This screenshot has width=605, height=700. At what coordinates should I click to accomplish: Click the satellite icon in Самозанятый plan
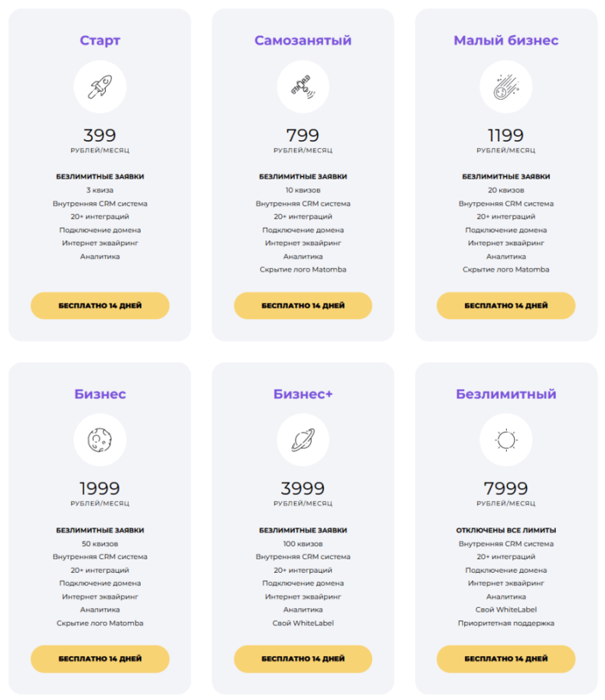[303, 86]
